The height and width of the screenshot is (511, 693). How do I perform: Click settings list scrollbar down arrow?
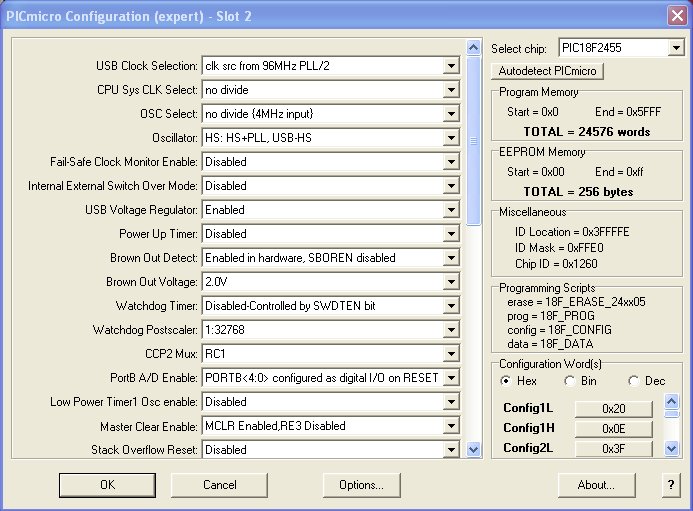coord(473,450)
